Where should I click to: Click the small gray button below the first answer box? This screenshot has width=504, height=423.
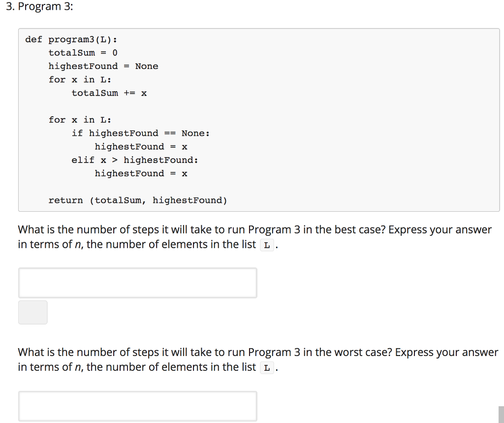[32, 312]
